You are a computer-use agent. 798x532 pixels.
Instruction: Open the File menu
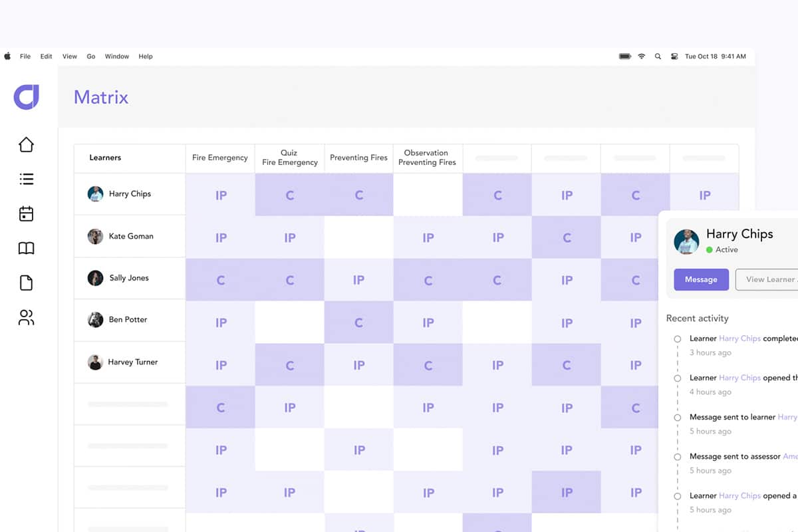[x=25, y=57]
